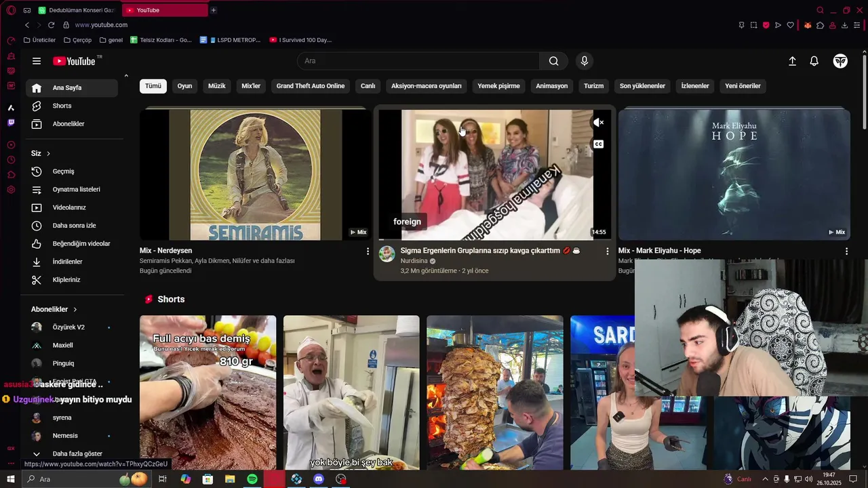This screenshot has height=488, width=868.
Task: Start voice search with microphone icon
Action: 585,61
